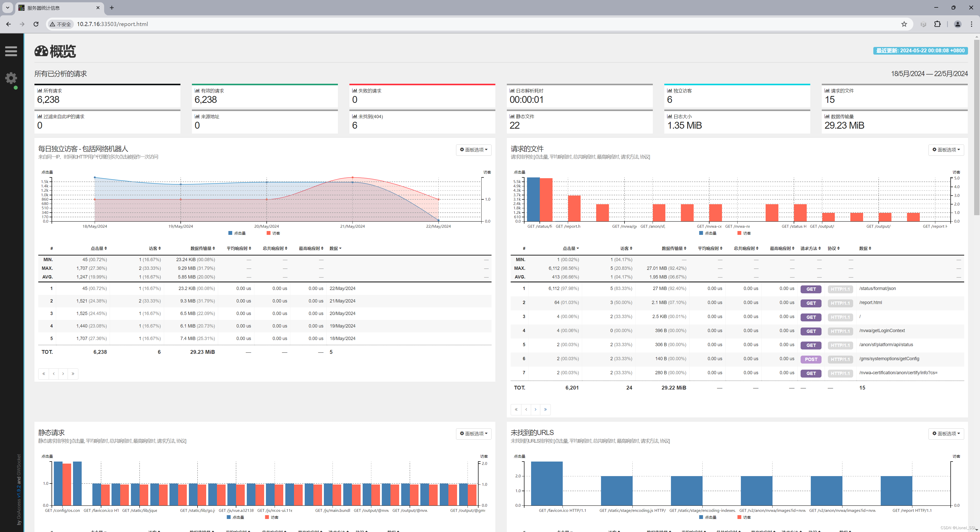Go to previous page of 请求的文件 table
The width and height of the screenshot is (980, 532).
[x=526, y=410]
